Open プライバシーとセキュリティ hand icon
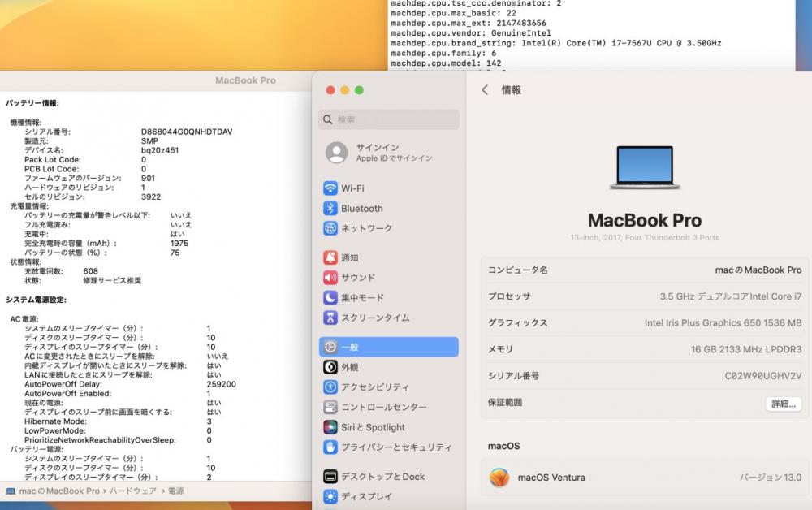This screenshot has width=812, height=510. [x=330, y=447]
